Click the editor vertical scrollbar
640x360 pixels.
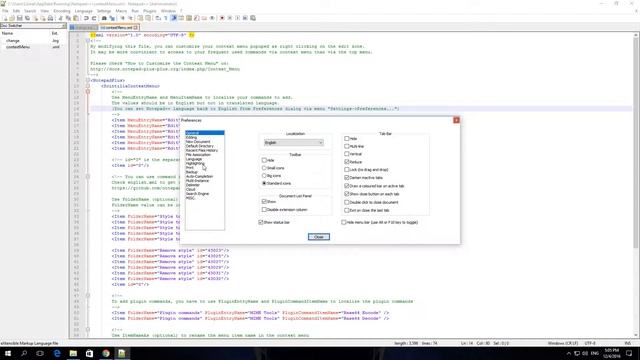[x=636, y=185]
